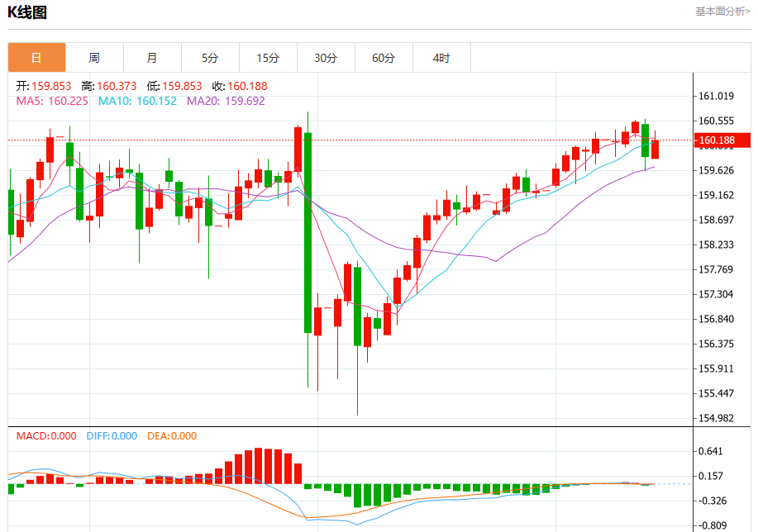
Task: Click the 161.019 price axis label
Action: [x=716, y=96]
